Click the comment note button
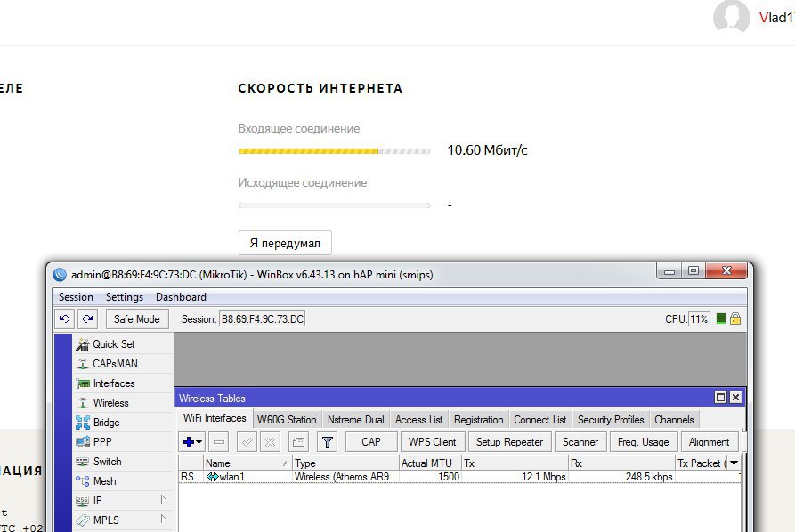The height and width of the screenshot is (532, 795). click(298, 442)
